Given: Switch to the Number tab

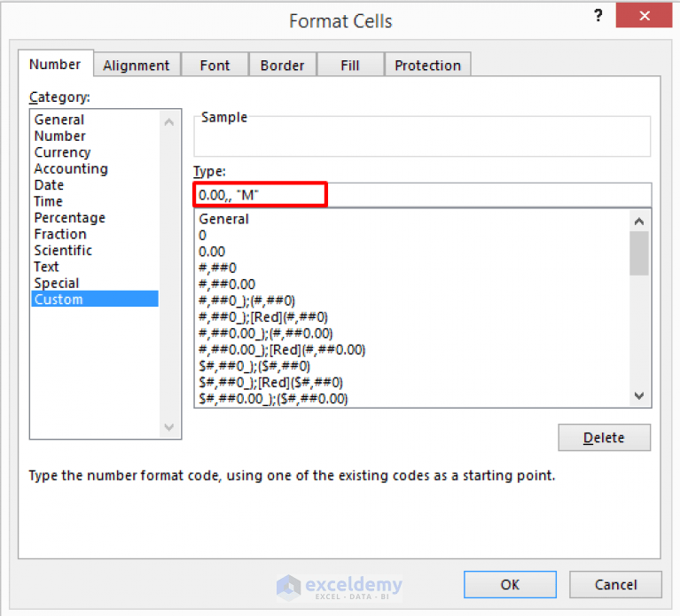Looking at the screenshot, I should [56, 64].
